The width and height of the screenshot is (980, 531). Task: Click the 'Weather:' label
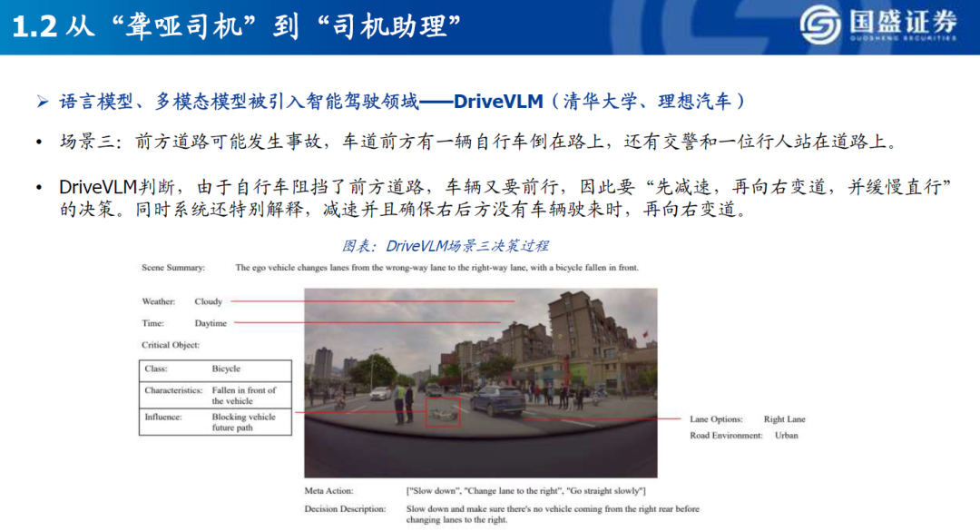pyautogui.click(x=159, y=301)
